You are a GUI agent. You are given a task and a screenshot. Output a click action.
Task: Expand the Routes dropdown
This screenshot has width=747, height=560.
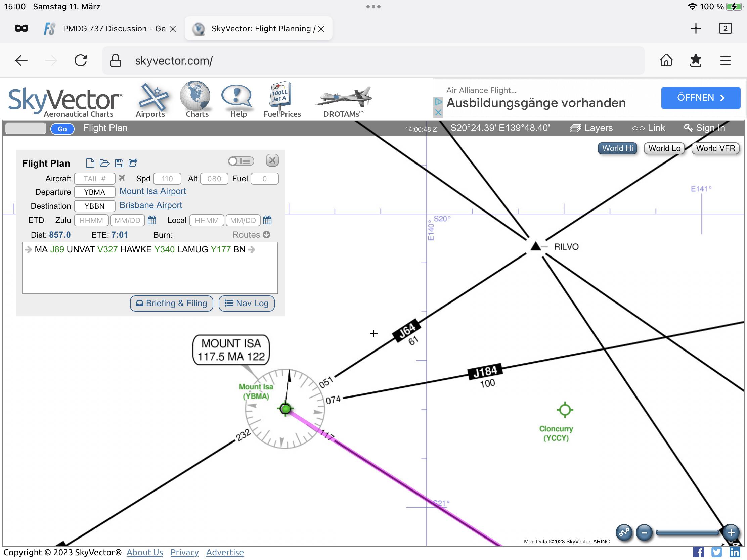251,235
